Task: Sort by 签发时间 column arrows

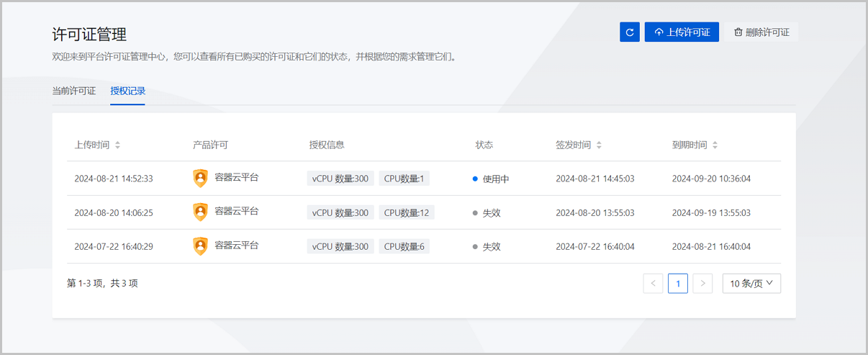Action: pos(599,145)
